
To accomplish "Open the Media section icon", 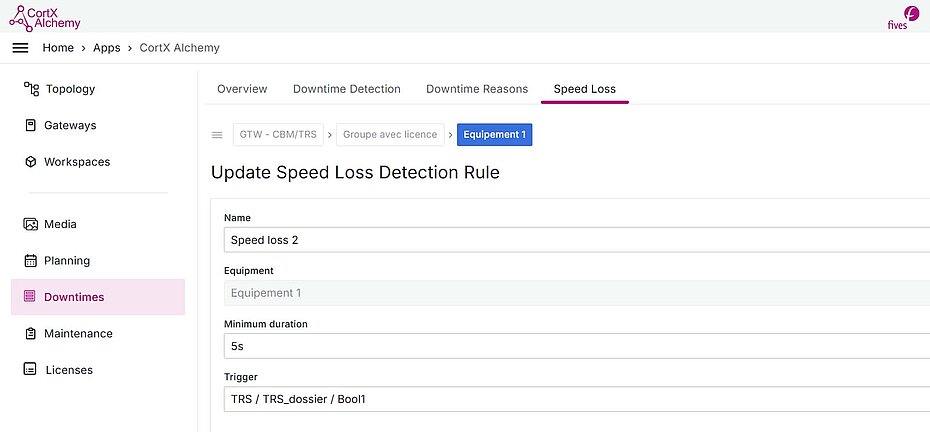I will pos(31,224).
